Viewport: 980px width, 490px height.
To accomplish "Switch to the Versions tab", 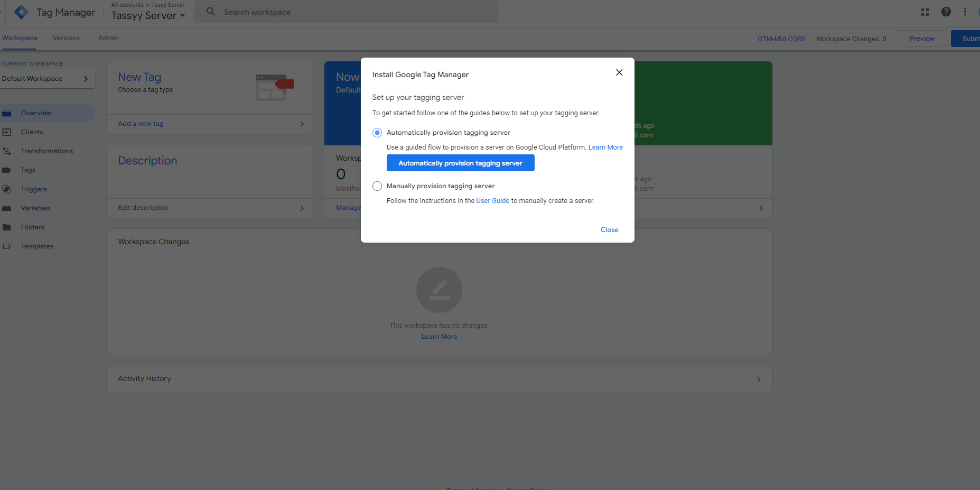I will tap(66, 38).
